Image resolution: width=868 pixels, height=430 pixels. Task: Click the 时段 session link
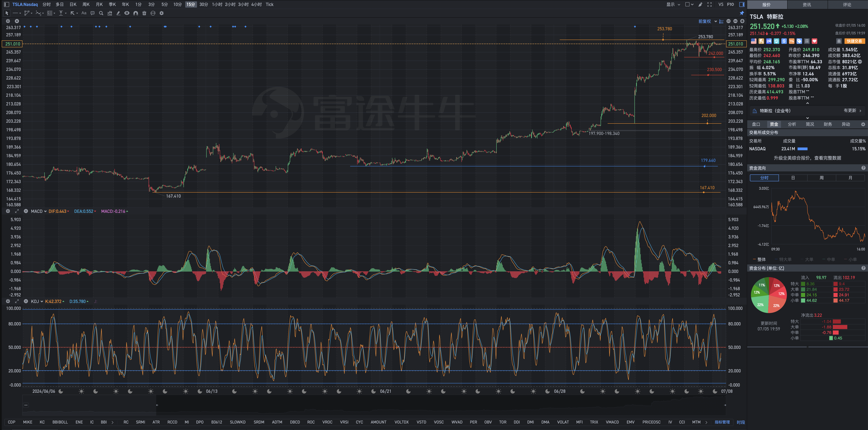point(741,422)
